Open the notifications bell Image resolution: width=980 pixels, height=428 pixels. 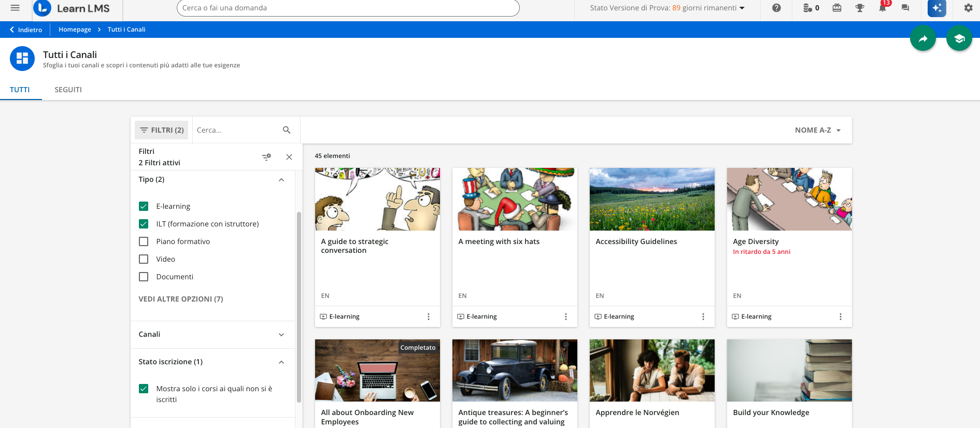(x=882, y=8)
